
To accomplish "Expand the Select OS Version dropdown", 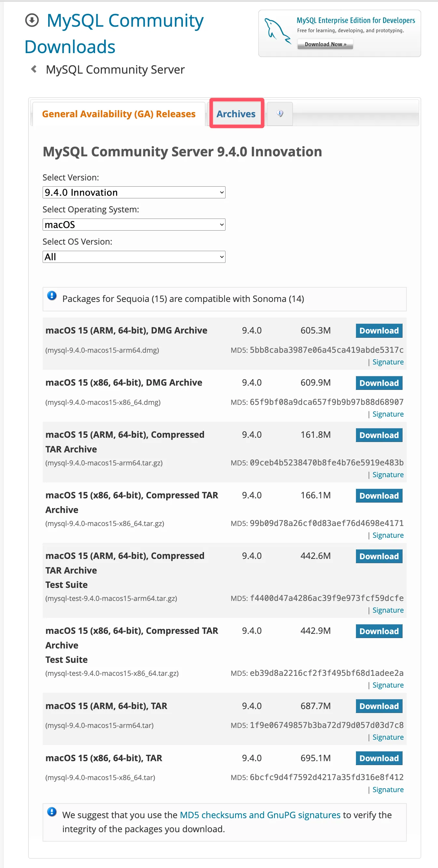I will [134, 257].
